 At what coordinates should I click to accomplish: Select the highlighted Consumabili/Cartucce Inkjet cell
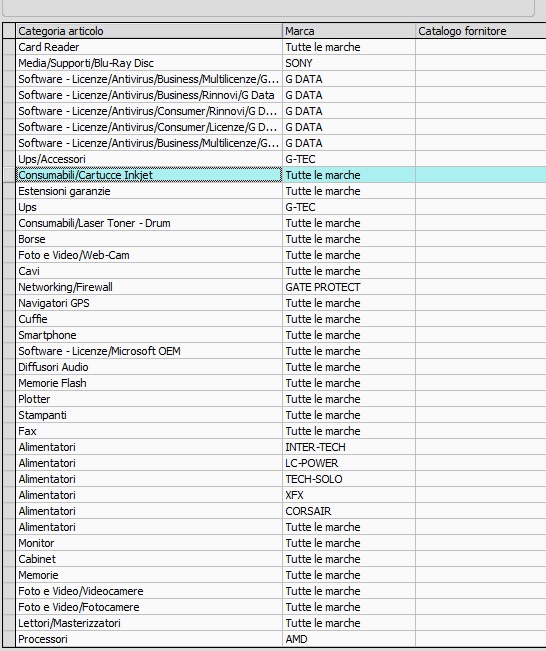coord(149,175)
